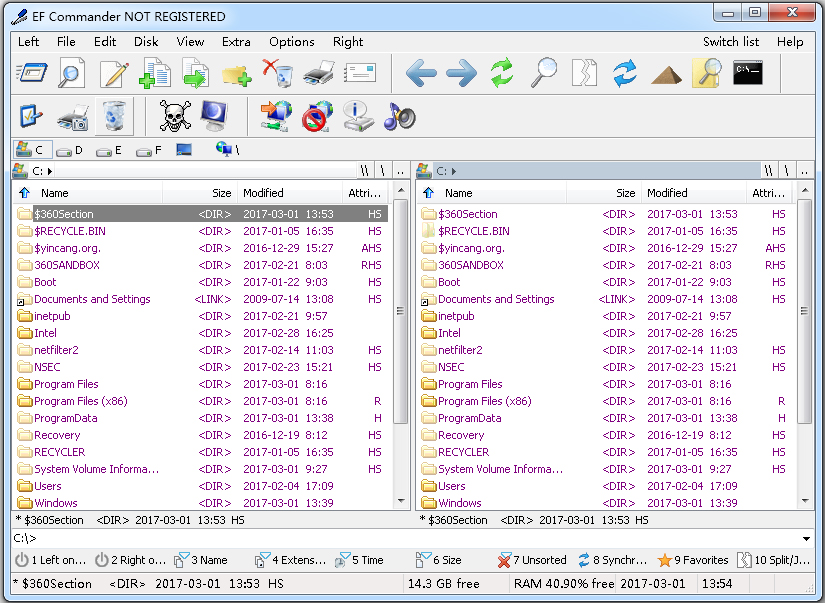Open the command line history dropdown arrow
This screenshot has height=603, width=825.
[806, 538]
